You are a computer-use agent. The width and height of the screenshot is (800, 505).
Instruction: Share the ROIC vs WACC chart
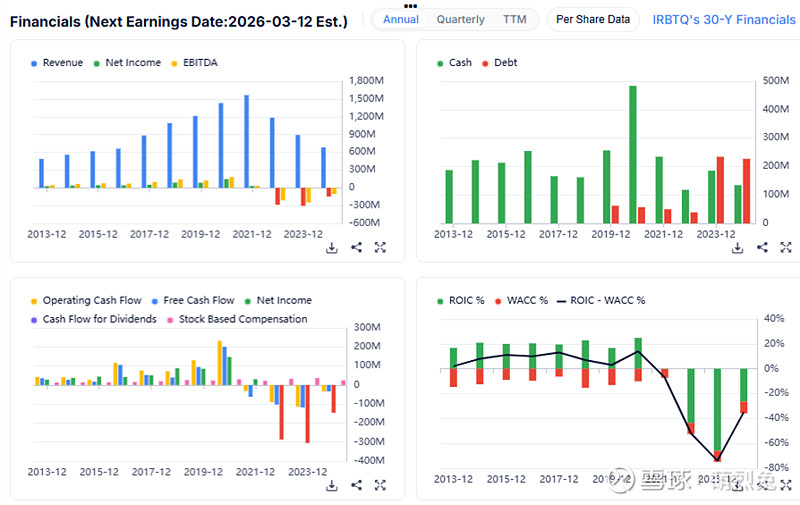tap(762, 486)
